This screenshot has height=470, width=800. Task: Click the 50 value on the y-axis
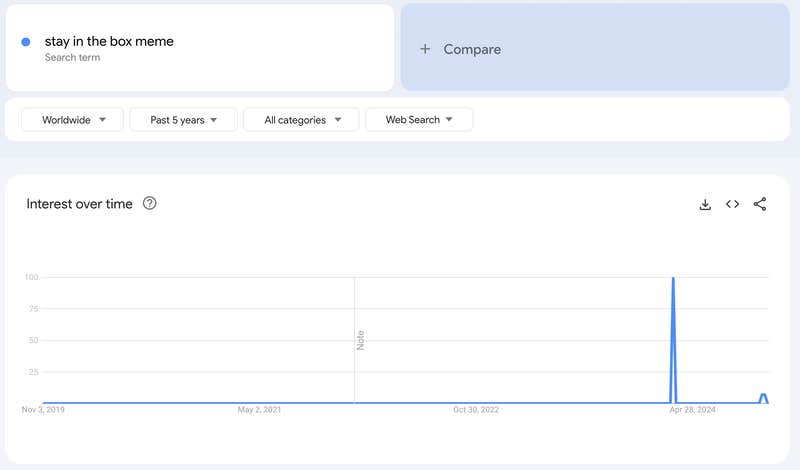coord(32,340)
